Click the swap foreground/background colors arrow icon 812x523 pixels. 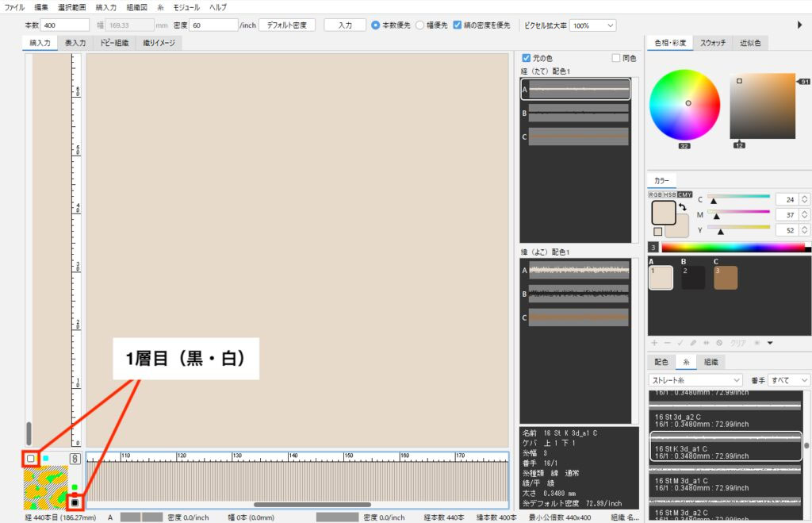pos(682,207)
